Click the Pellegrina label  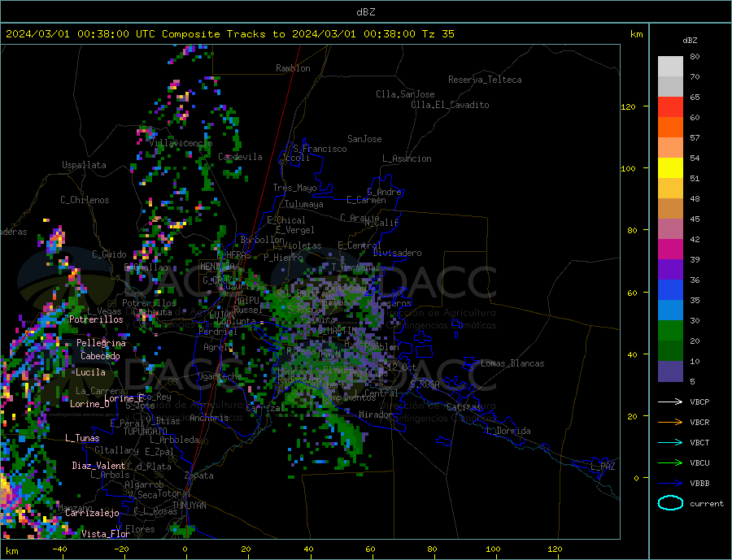[102, 343]
